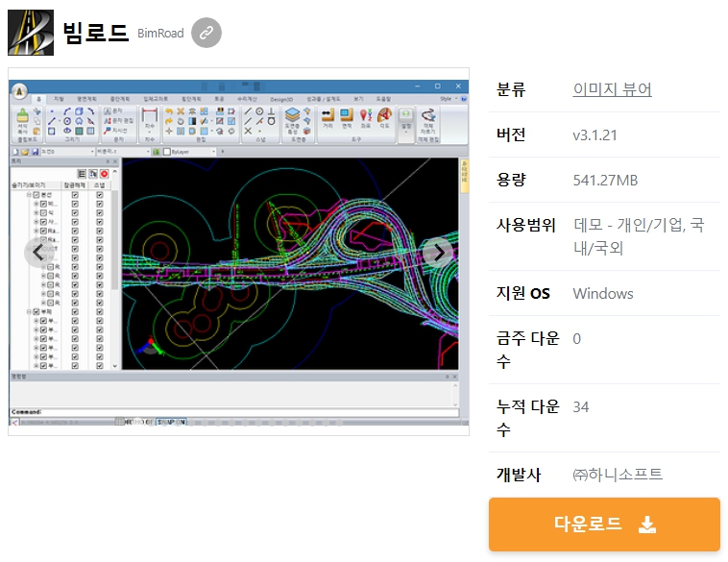Click the undo arrow in 편집 group
This screenshot has height=562, width=728.
169,111
